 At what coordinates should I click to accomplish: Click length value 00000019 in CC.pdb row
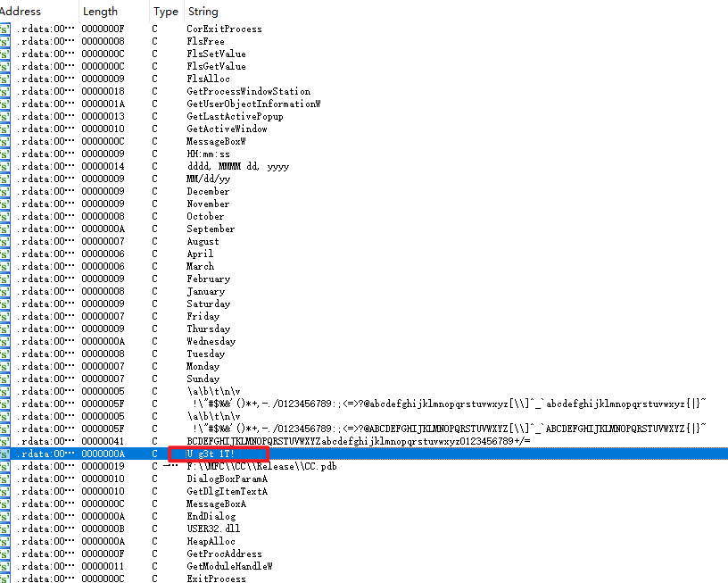103,466
